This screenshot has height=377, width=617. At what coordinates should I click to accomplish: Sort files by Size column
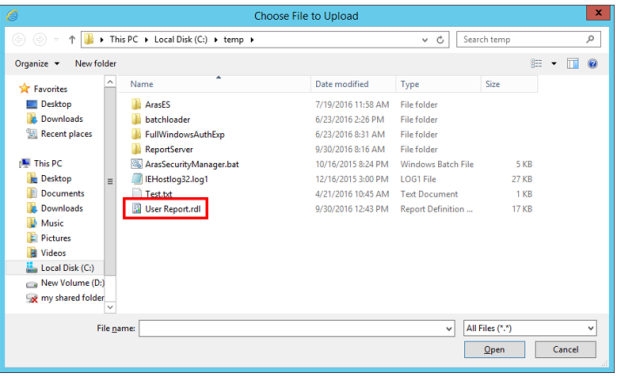(x=509, y=84)
